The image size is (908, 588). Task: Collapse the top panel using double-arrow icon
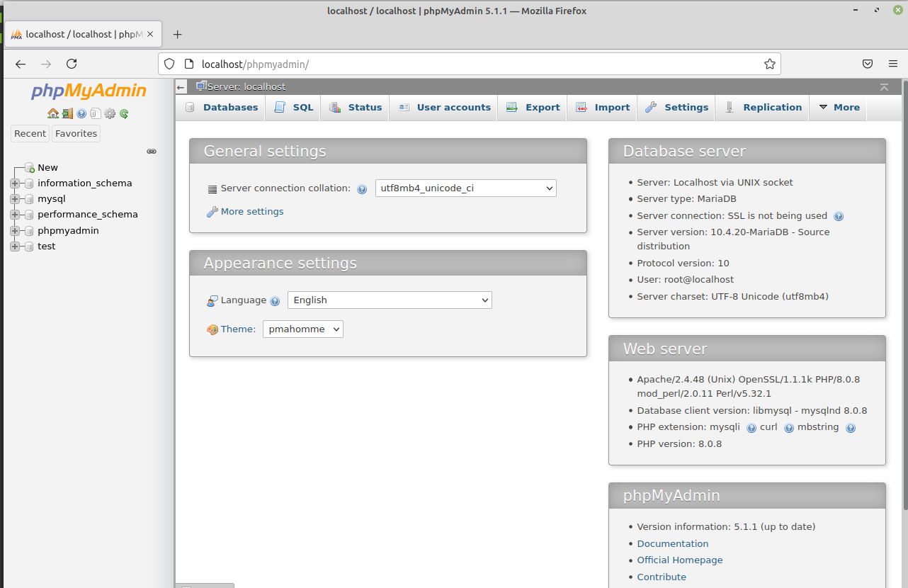pyautogui.click(x=884, y=86)
